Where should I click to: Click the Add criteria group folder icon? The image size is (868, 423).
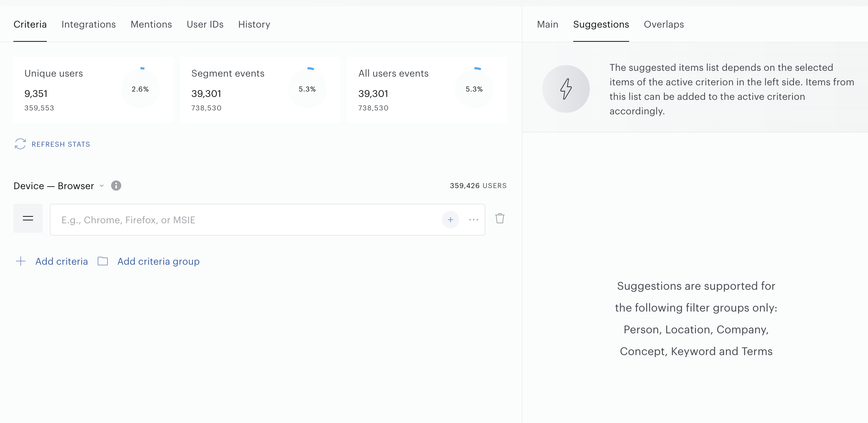[x=103, y=261]
